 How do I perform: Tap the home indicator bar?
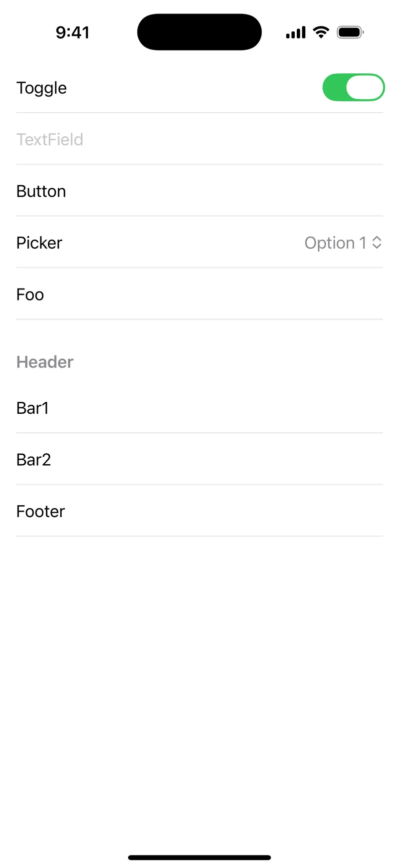[x=199, y=857]
